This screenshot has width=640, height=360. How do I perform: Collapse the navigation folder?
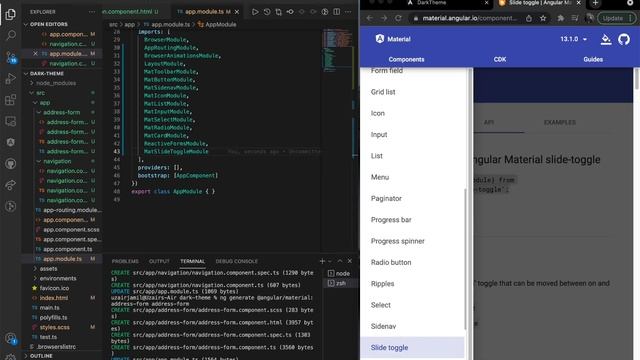point(57,161)
